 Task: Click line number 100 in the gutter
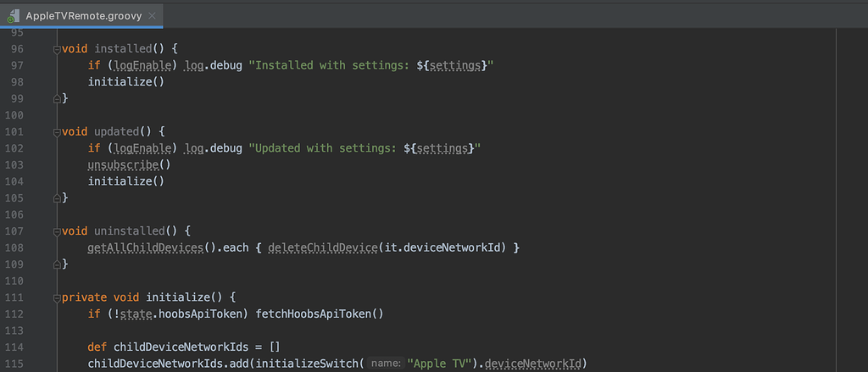tap(14, 116)
